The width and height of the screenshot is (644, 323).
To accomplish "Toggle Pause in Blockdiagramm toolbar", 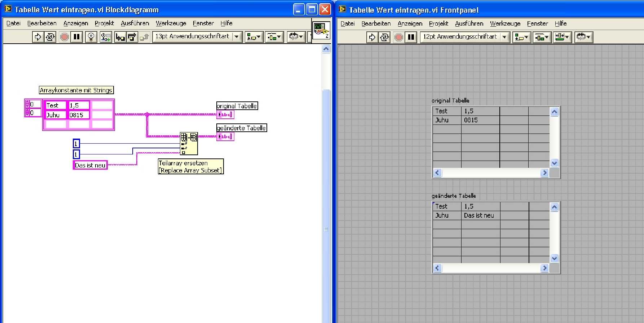I will click(x=77, y=37).
